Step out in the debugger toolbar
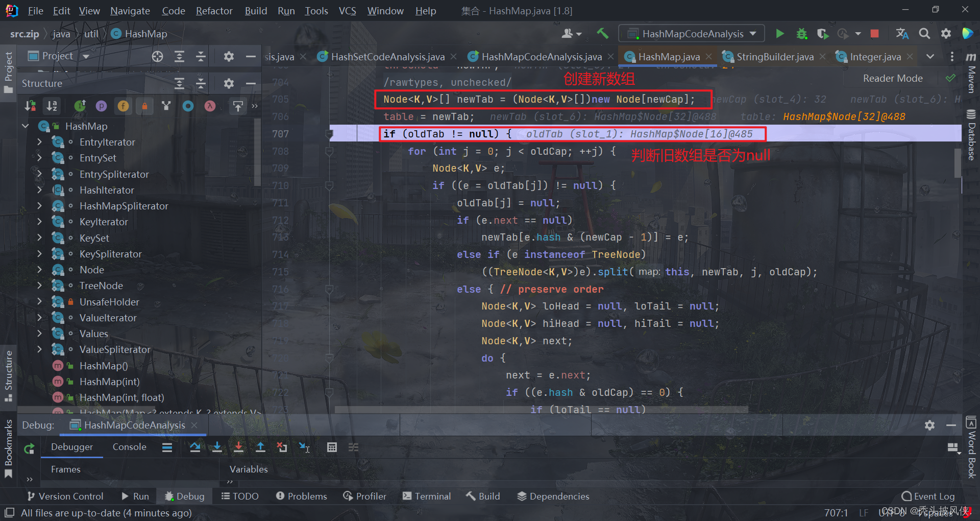 (x=260, y=447)
